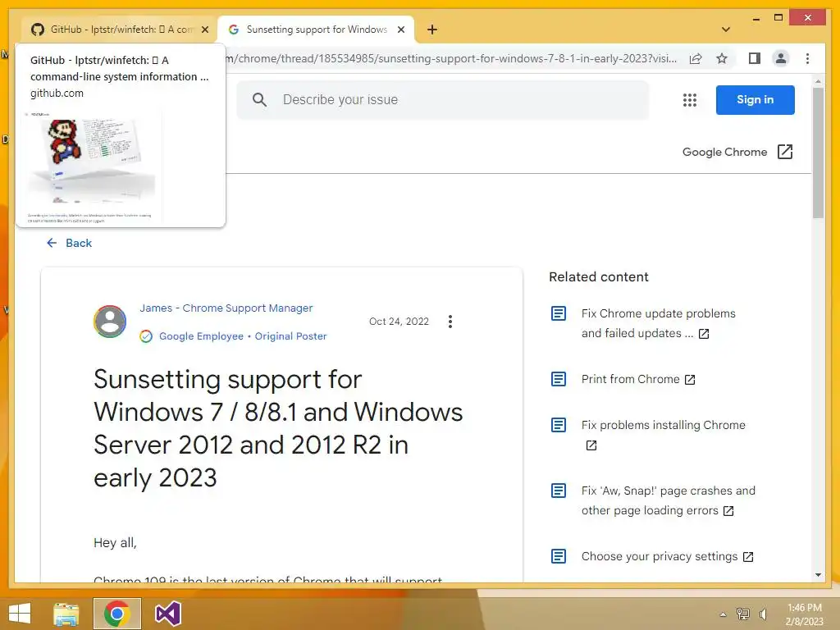Open the volume speaker tray icon

(x=764, y=614)
